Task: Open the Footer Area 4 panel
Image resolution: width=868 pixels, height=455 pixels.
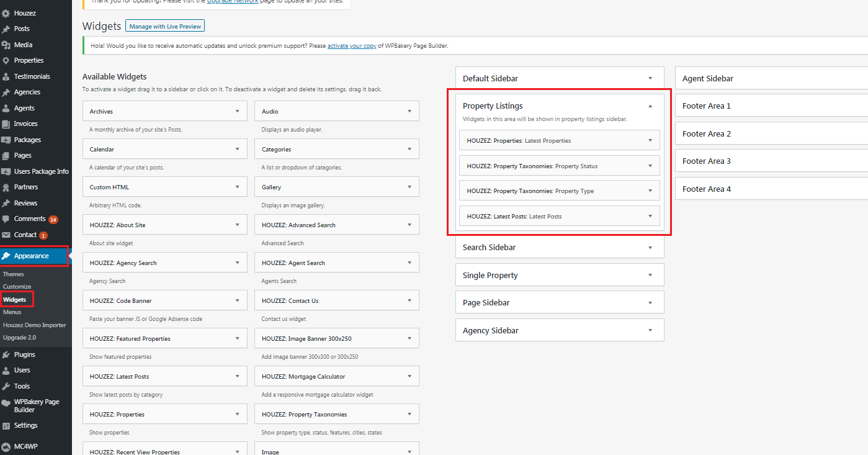Action: tap(771, 189)
